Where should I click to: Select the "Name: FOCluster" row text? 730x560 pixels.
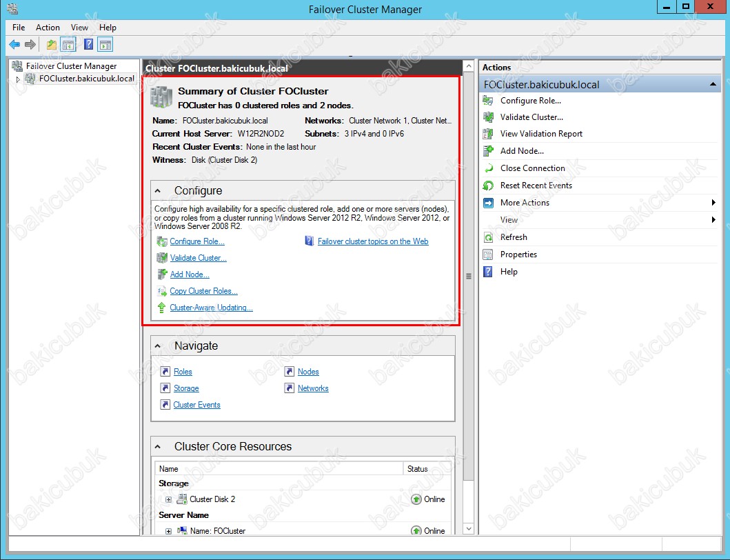click(217, 530)
